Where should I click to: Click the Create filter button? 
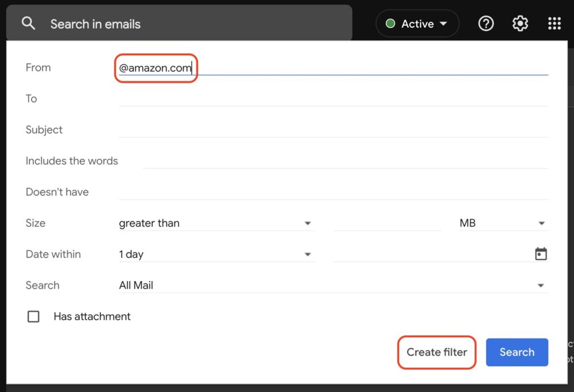click(x=436, y=352)
